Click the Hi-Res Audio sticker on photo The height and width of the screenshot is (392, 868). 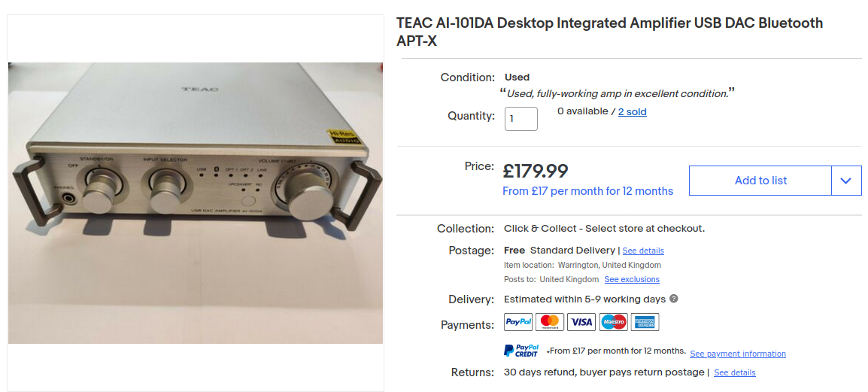pos(343,137)
